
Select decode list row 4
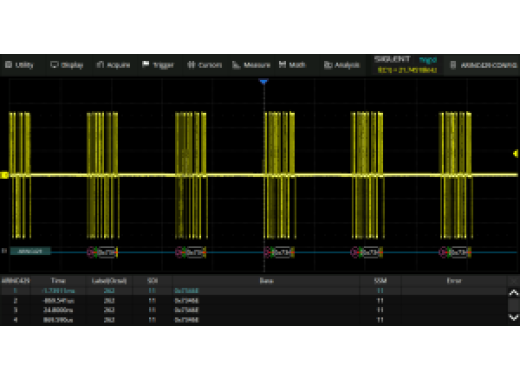253,320
